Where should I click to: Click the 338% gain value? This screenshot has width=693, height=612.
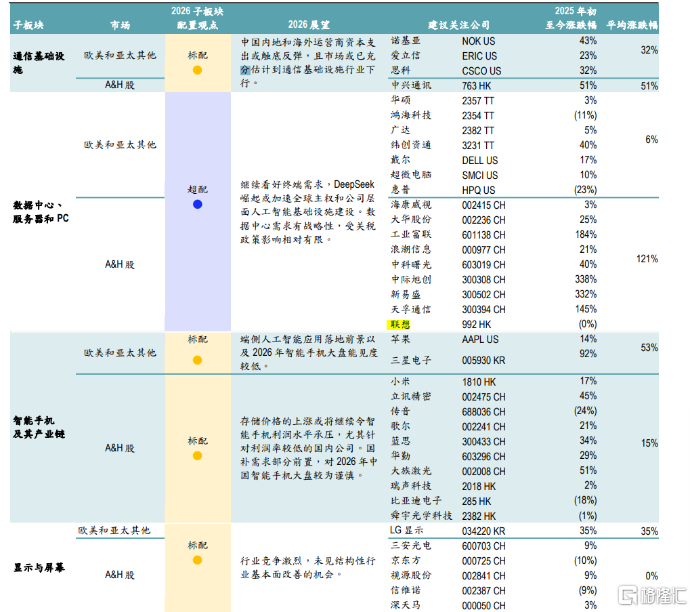coord(586,279)
